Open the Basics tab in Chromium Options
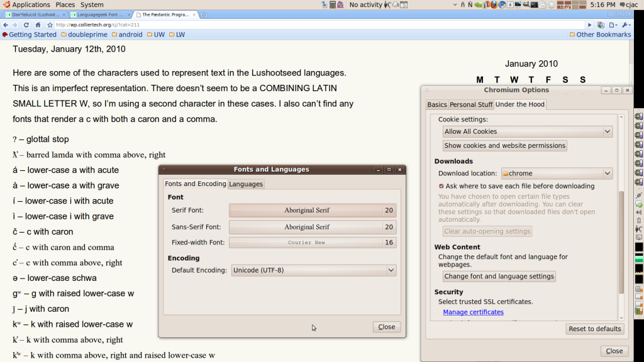The width and height of the screenshot is (644, 362). (436, 104)
